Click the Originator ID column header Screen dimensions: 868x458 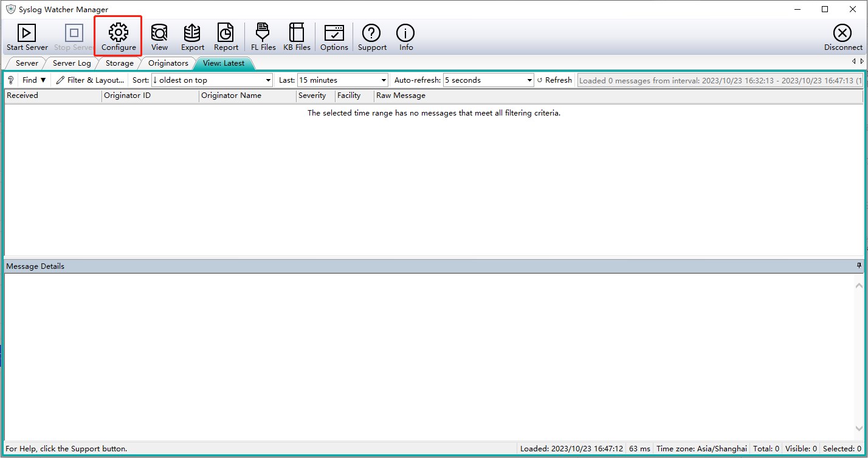point(150,95)
